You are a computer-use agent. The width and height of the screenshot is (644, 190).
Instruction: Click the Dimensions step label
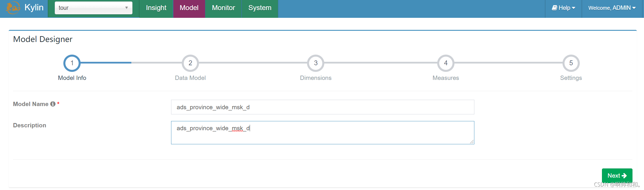[x=316, y=78]
